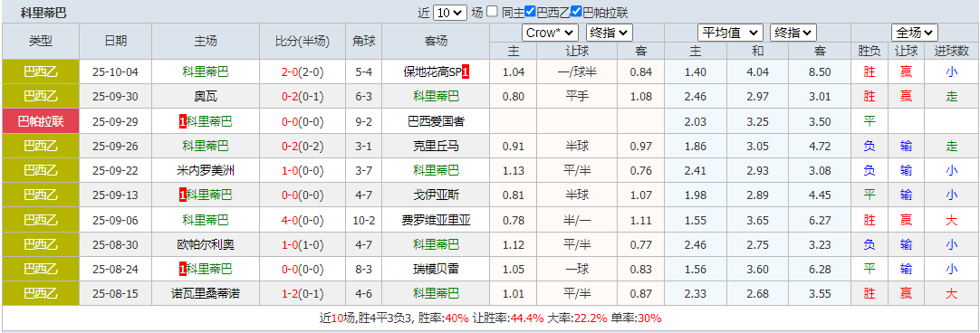Open the recent matches count dropdown showing 10
Viewport: 980px width, 333px height.
click(449, 12)
